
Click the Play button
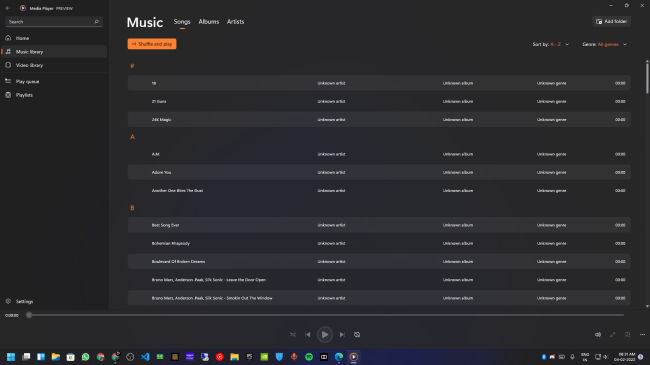tap(325, 335)
